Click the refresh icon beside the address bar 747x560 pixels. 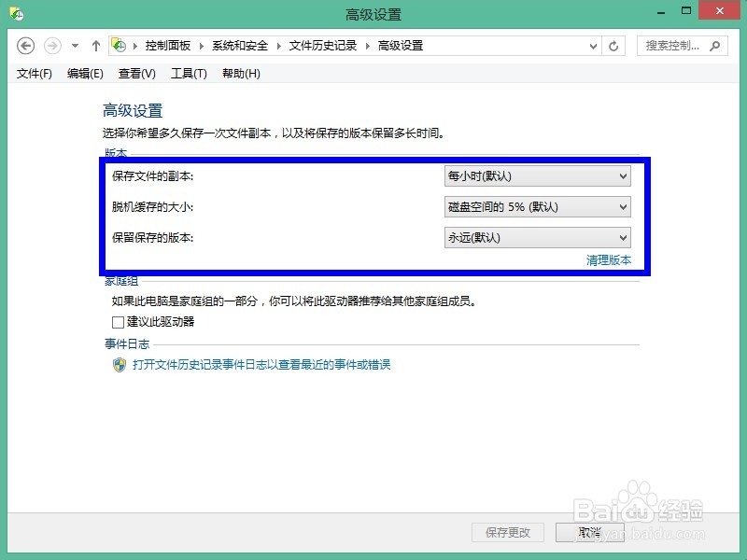pos(614,45)
